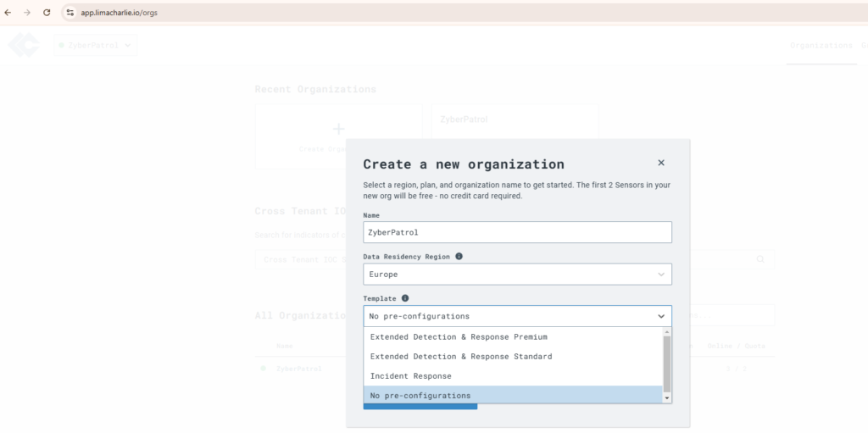Image resolution: width=868 pixels, height=433 pixels.
Task: Open the site information icon beside the URL
Action: pyautogui.click(x=70, y=12)
